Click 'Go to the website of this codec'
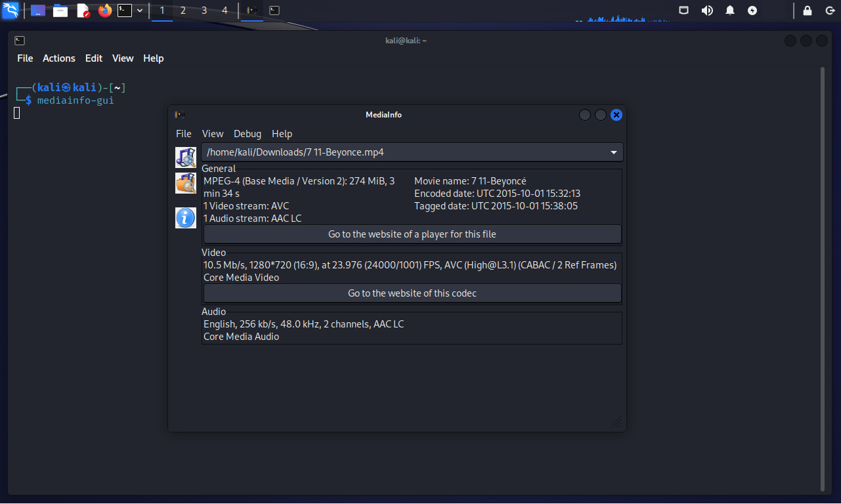Screen dimensions: 841x504 click(x=412, y=293)
